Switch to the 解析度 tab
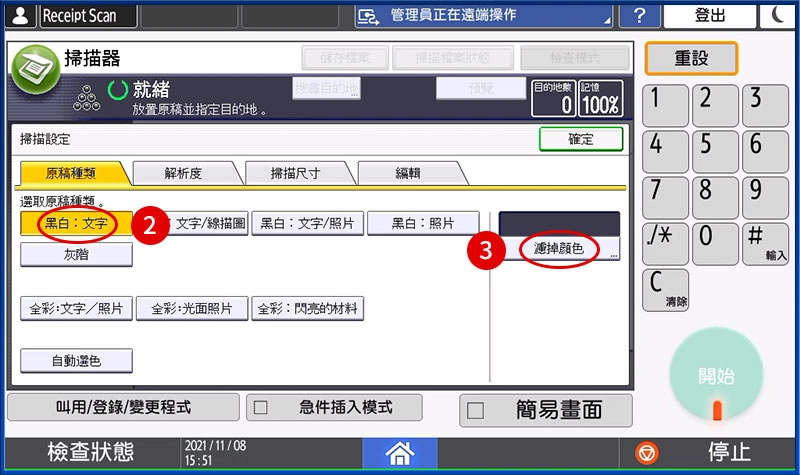This screenshot has width=800, height=475. click(x=182, y=173)
